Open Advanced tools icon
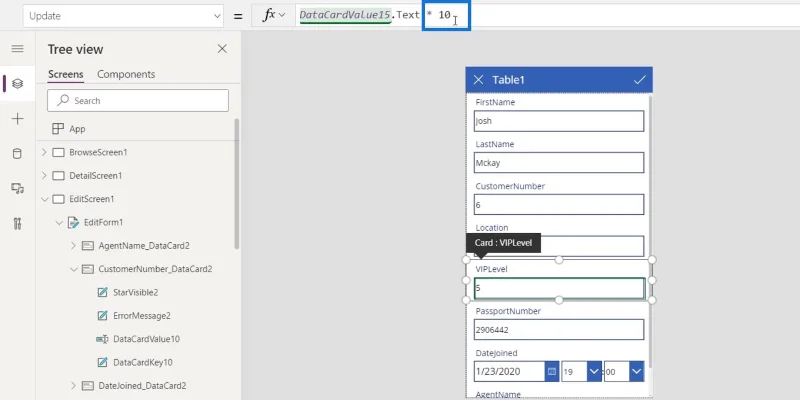 point(17,223)
